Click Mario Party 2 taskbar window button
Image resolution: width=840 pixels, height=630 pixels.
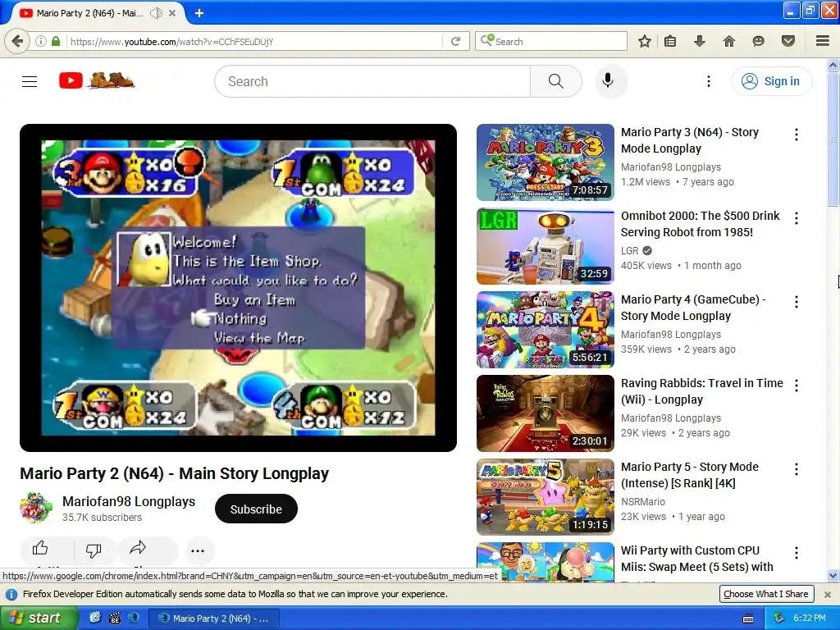click(214, 619)
